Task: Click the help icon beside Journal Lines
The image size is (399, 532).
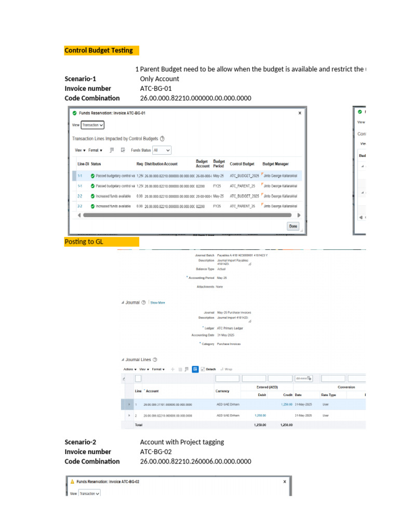Action: coord(155,360)
